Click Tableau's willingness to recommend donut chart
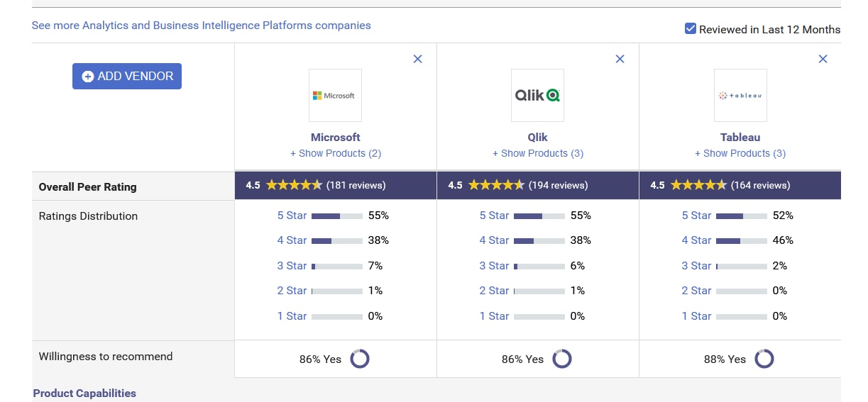 coord(764,359)
